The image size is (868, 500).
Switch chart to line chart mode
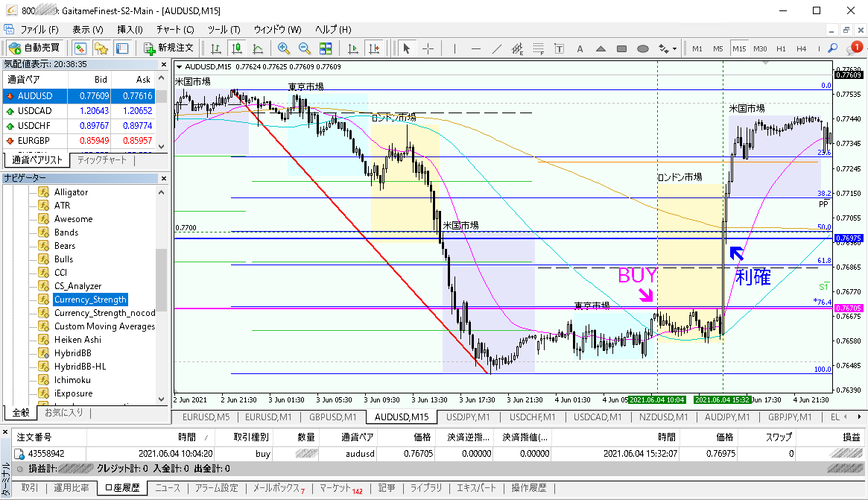click(x=258, y=48)
